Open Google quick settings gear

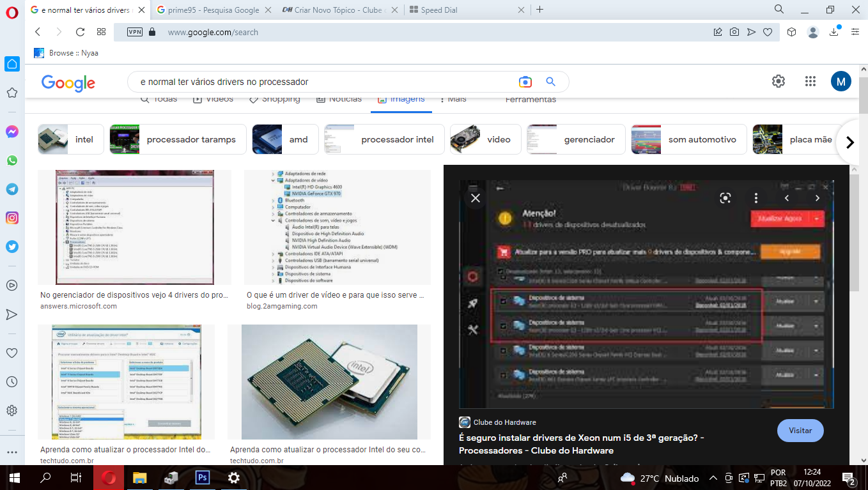pyautogui.click(x=779, y=81)
